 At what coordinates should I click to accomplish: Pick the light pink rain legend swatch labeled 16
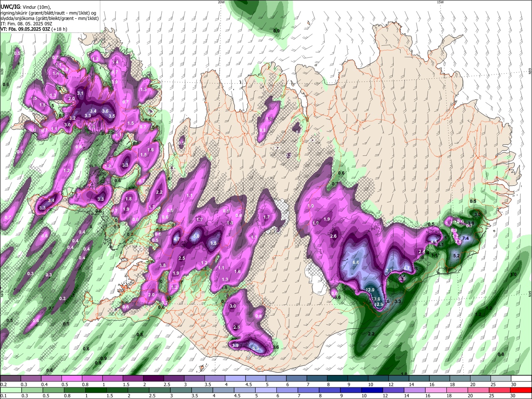point(436,390)
